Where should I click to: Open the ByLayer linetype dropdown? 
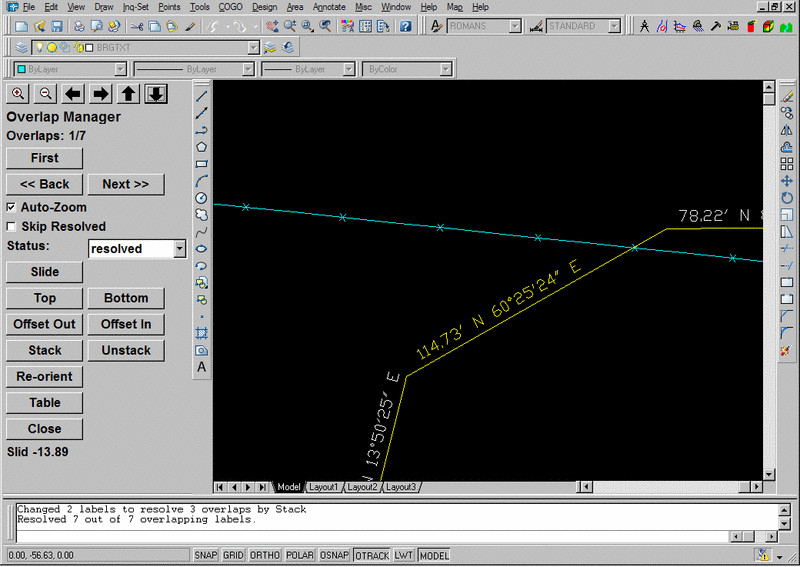coord(248,69)
